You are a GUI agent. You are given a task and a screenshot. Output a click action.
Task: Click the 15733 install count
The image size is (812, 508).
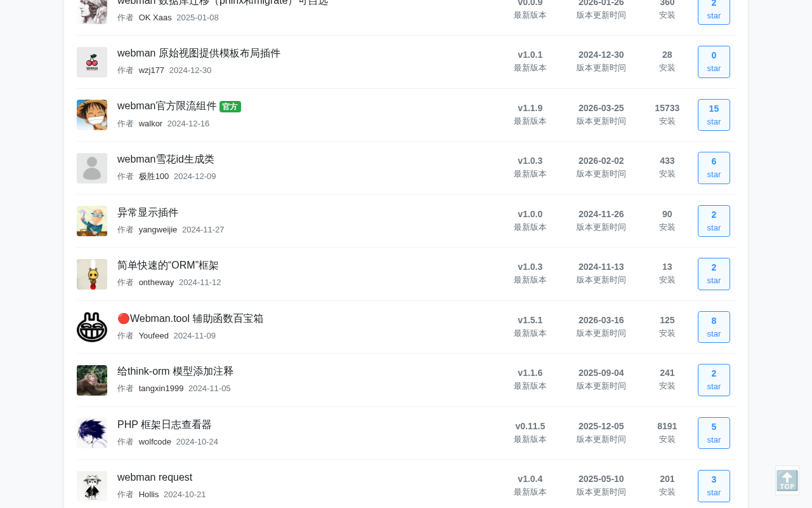pyautogui.click(x=667, y=108)
